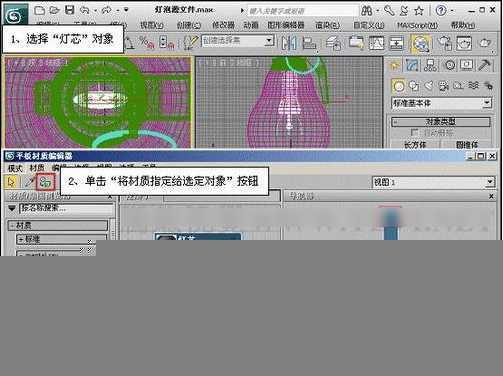The width and height of the screenshot is (503, 376).
Task: Click the 按名称搜索 search field
Action: click(x=66, y=209)
